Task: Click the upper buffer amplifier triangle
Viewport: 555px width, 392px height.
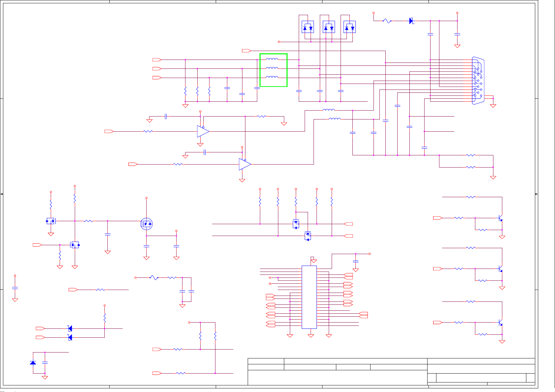Action: tap(203, 131)
